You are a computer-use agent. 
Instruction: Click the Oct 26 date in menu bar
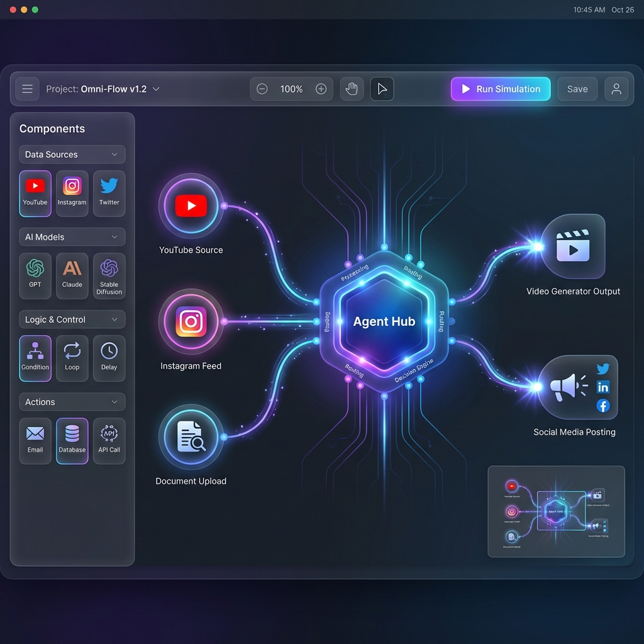[623, 10]
